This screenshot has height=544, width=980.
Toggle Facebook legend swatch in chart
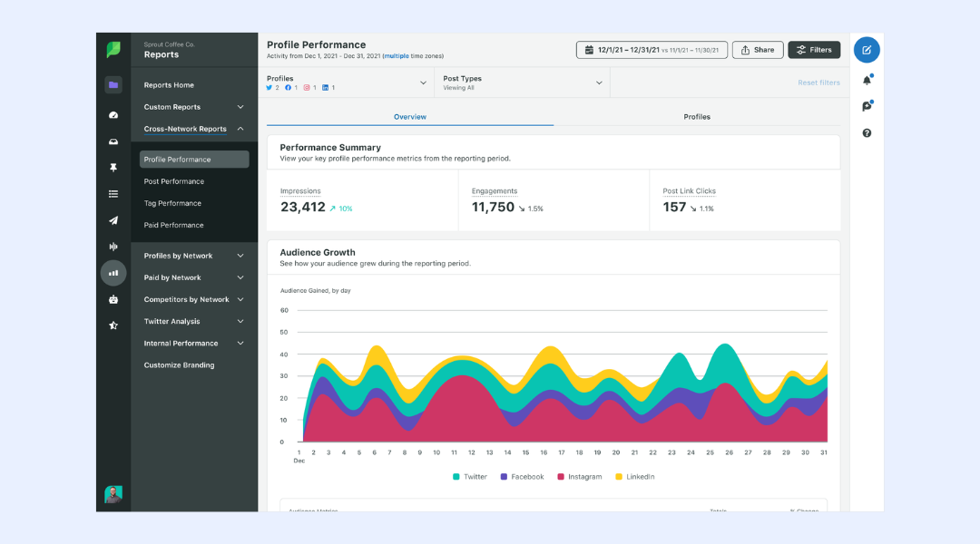pos(504,477)
